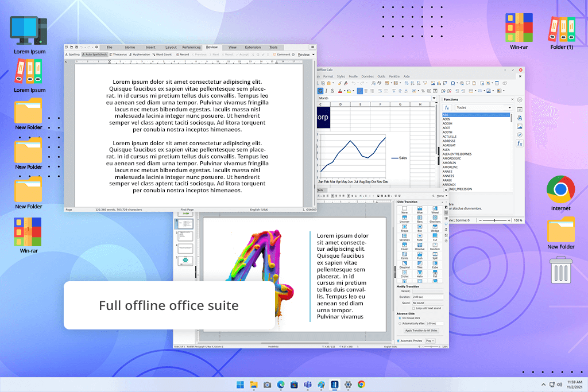Open Navigator compass icon in Calc sidebar
Image resolution: width=588 pixels, height=392 pixels.
pyautogui.click(x=520, y=135)
